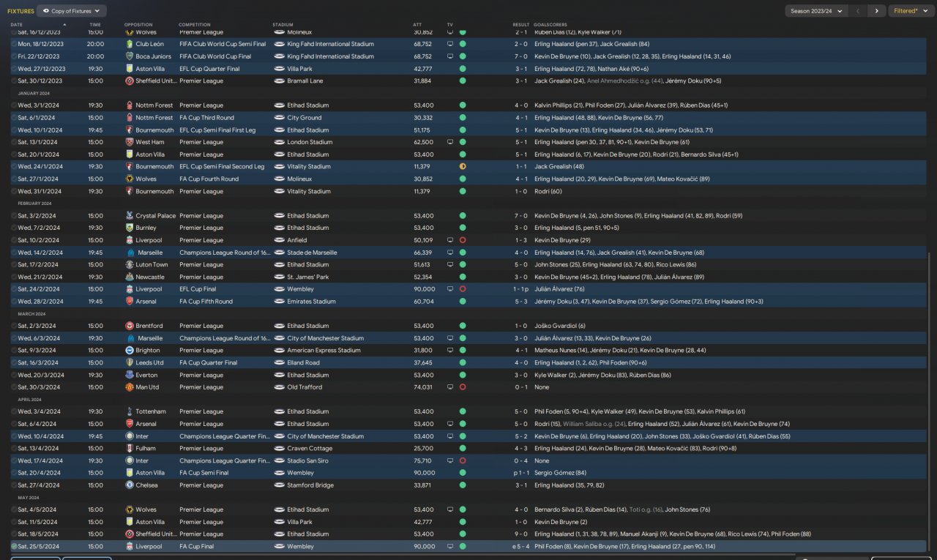Tick the row marker for Sat, 16/3/2024 Leeds Utd fixture
The height and width of the screenshot is (560, 937).
14,362
